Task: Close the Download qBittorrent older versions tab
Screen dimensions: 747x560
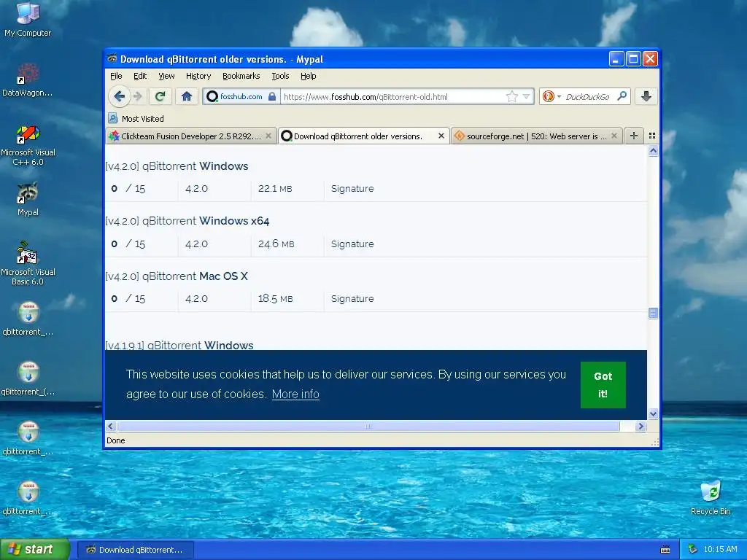Action: (x=441, y=136)
